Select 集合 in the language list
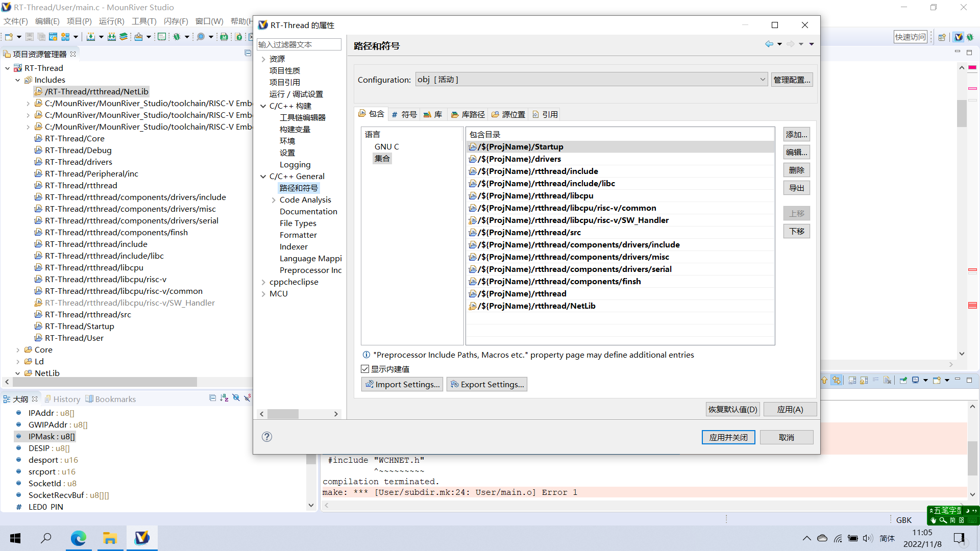The height and width of the screenshot is (551, 980). (x=382, y=158)
